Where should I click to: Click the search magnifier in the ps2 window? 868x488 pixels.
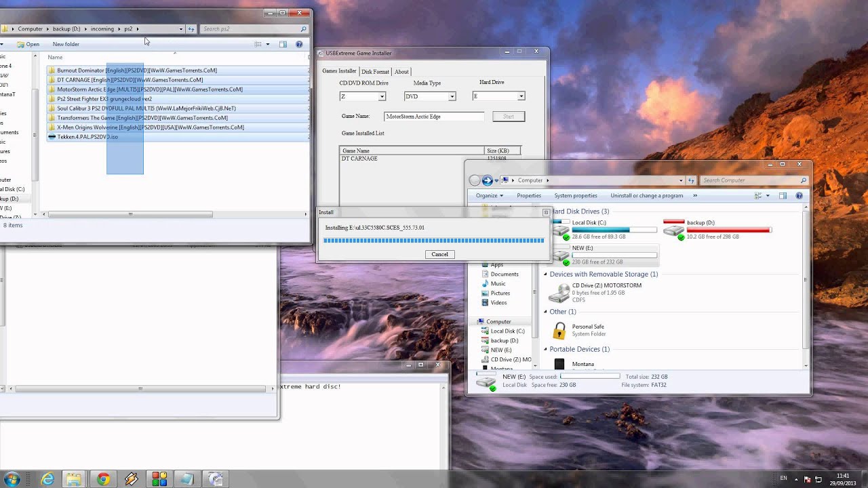pos(304,29)
